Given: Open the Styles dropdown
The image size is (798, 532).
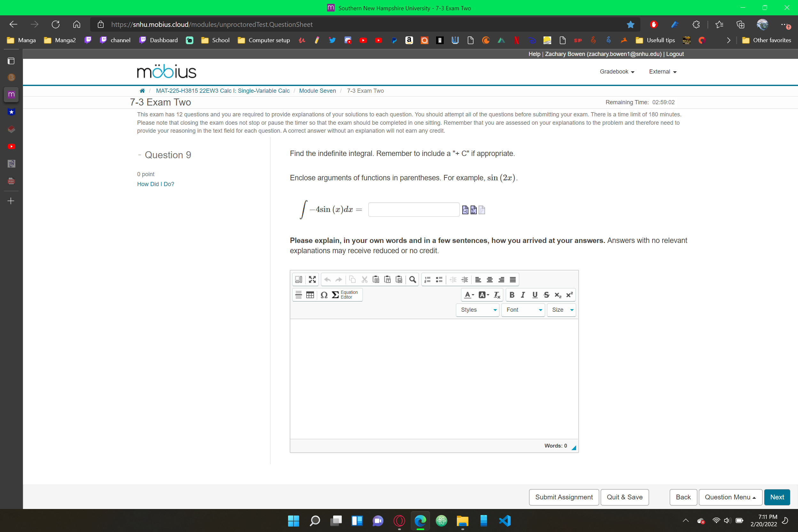Looking at the screenshot, I should pos(477,310).
